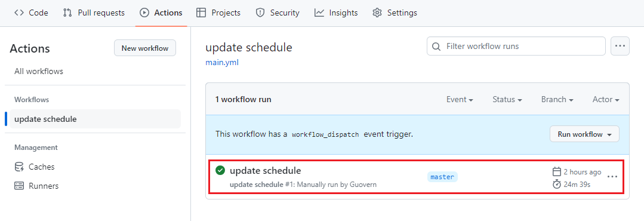Expand the Actor filter dropdown
The image size is (644, 221).
pos(606,99)
